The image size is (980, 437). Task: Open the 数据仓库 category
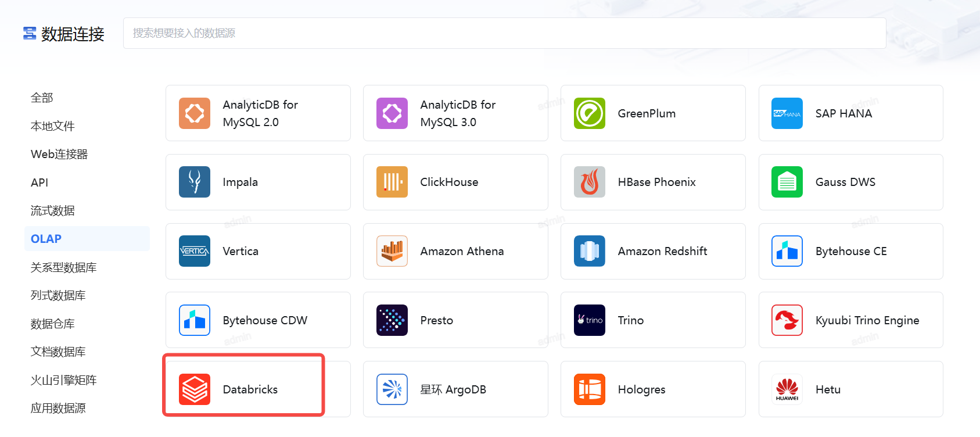tap(53, 324)
